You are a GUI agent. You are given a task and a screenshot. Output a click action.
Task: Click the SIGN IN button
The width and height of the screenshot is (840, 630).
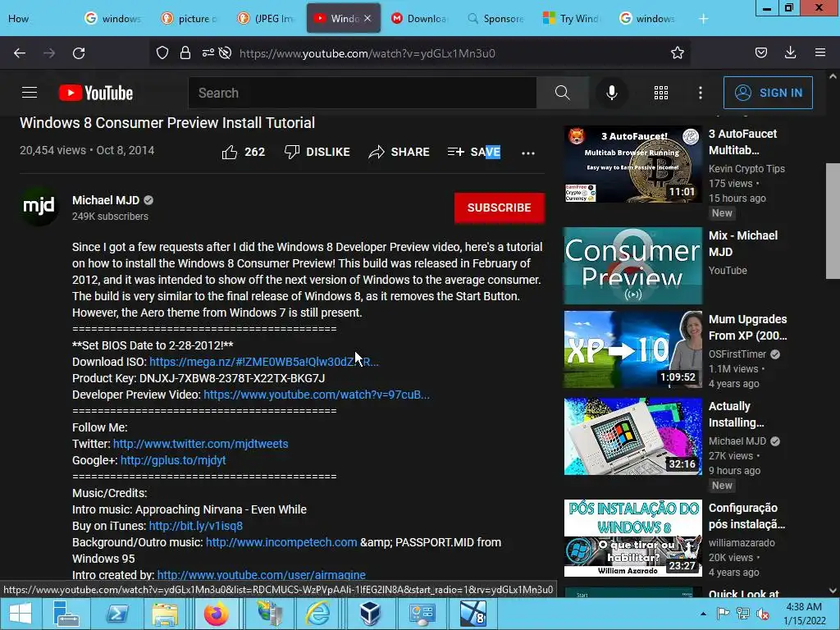(768, 93)
